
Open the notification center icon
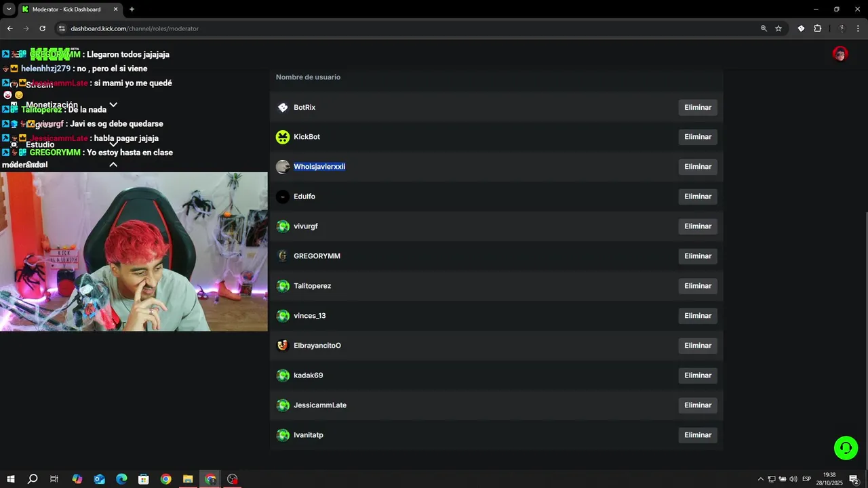(x=854, y=479)
